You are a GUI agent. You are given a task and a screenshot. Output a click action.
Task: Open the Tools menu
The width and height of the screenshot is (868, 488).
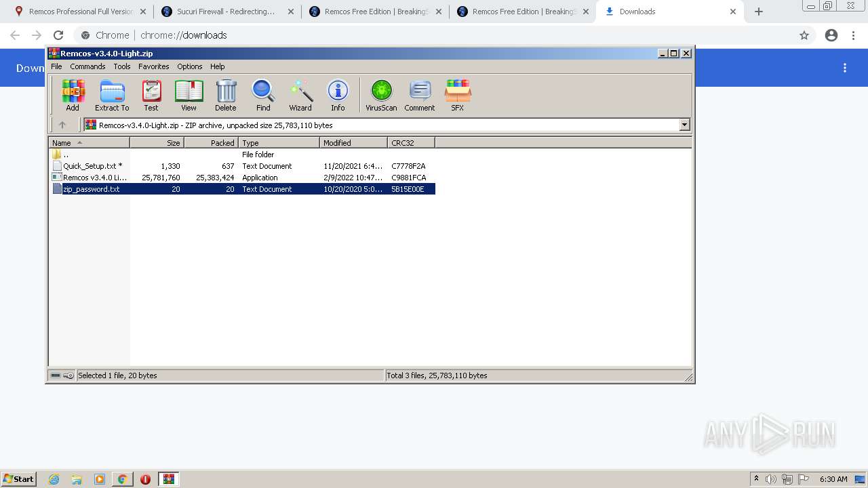pyautogui.click(x=122, y=66)
